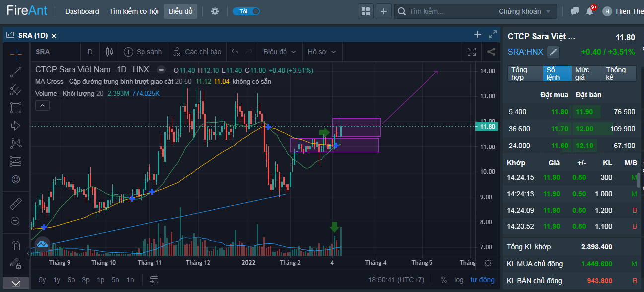Open the notifications bell
The width and height of the screenshot is (644, 292).
[590, 11]
